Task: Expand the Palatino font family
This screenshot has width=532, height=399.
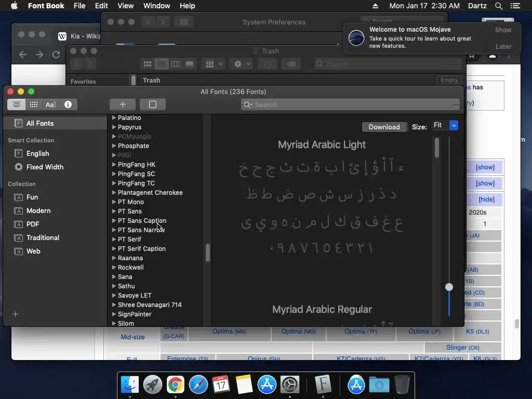Action: [x=114, y=118]
